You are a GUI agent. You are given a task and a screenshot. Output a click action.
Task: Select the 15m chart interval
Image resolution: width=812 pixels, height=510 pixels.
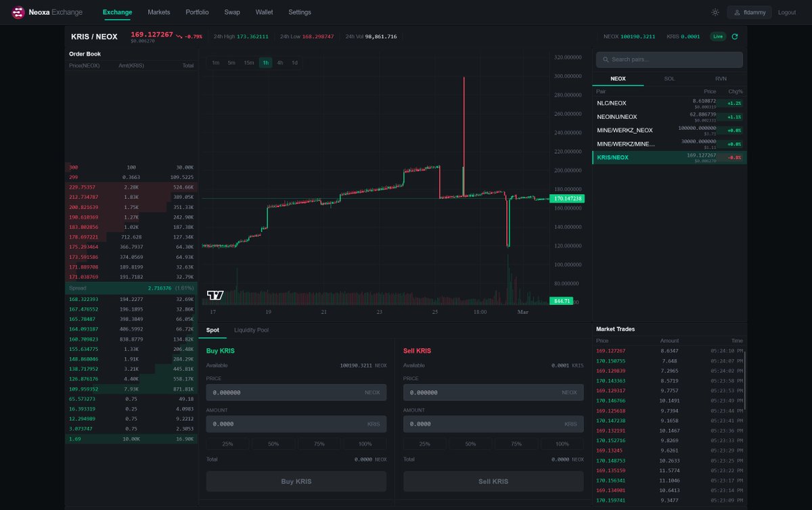249,63
